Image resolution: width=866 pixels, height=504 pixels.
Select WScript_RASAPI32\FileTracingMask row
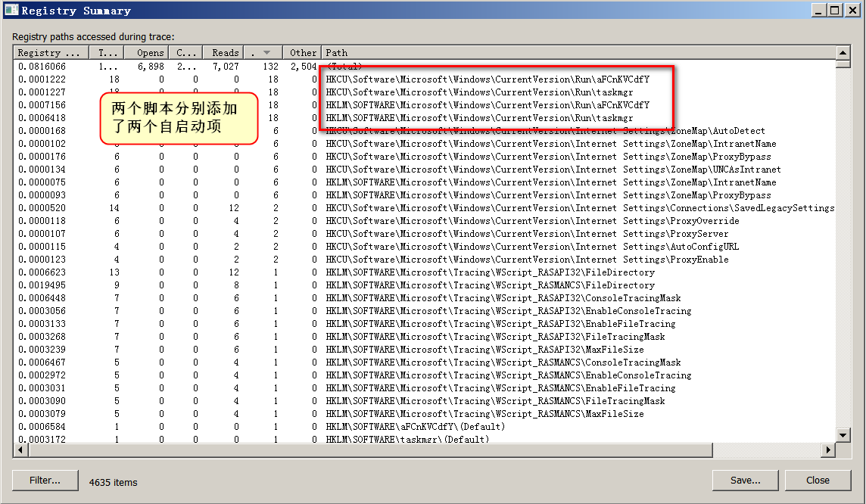(425, 337)
